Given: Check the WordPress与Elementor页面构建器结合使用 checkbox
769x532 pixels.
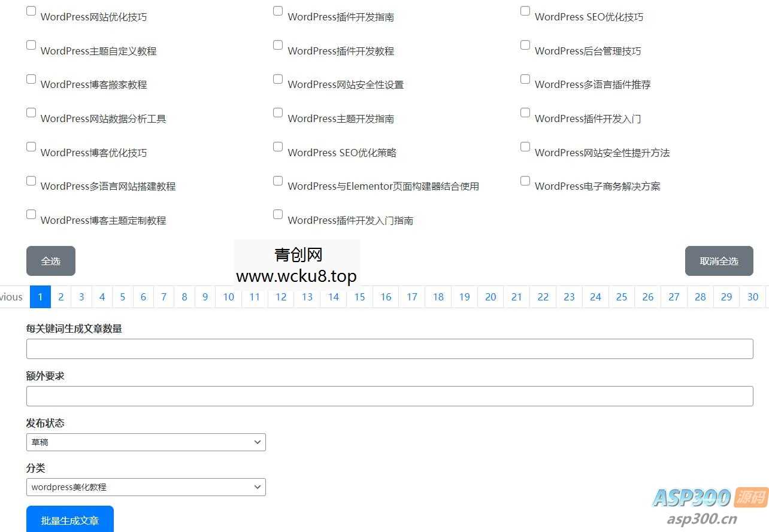Looking at the screenshot, I should [277, 180].
